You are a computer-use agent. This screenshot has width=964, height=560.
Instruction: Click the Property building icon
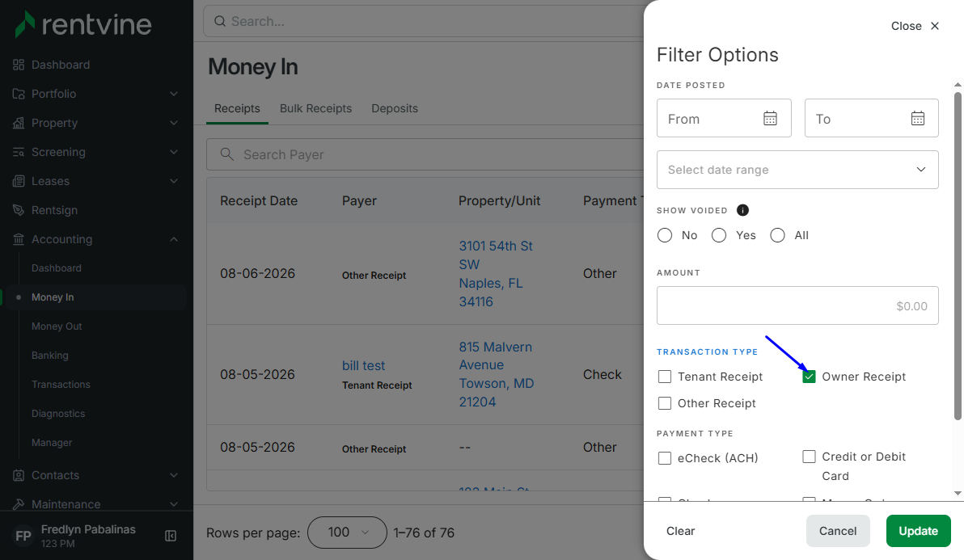click(19, 123)
